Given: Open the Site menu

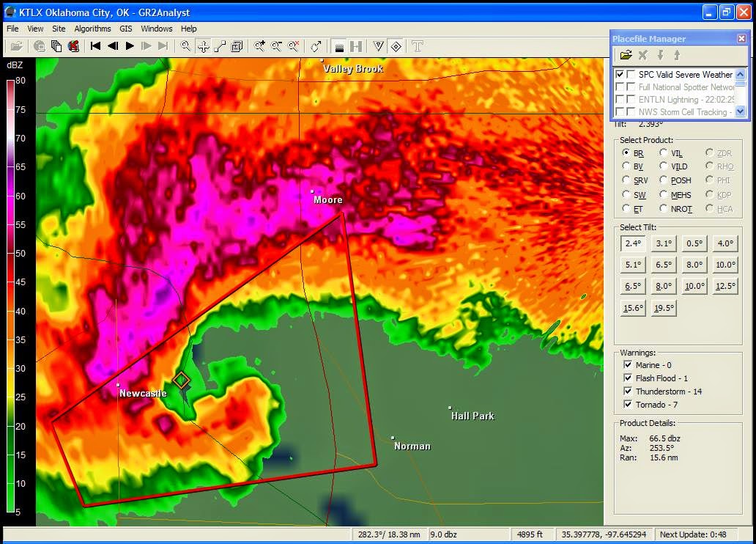Looking at the screenshot, I should 59,29.
